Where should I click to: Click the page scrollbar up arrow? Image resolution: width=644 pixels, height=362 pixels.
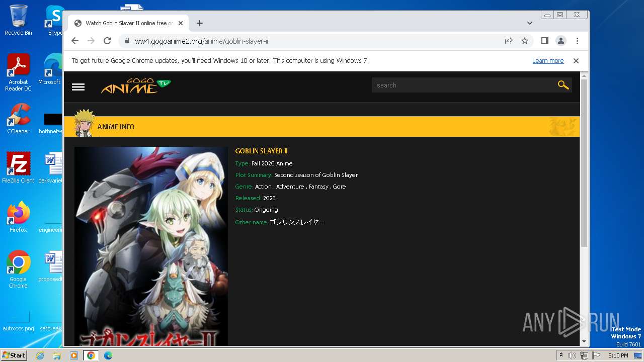[584, 76]
